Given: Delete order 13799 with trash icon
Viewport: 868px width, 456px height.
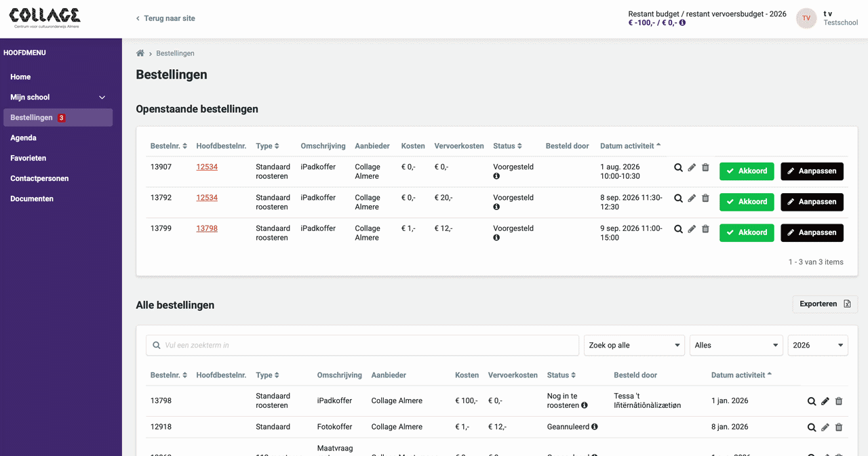Looking at the screenshot, I should tap(705, 229).
